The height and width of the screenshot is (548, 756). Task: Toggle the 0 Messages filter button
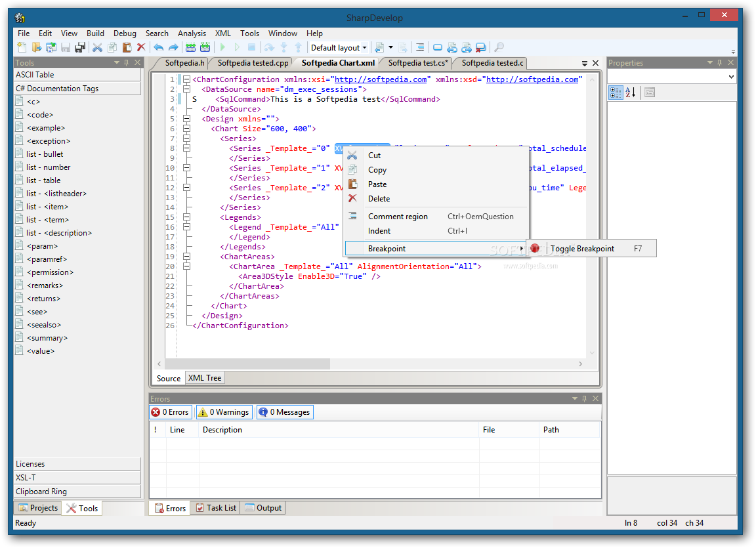(285, 412)
